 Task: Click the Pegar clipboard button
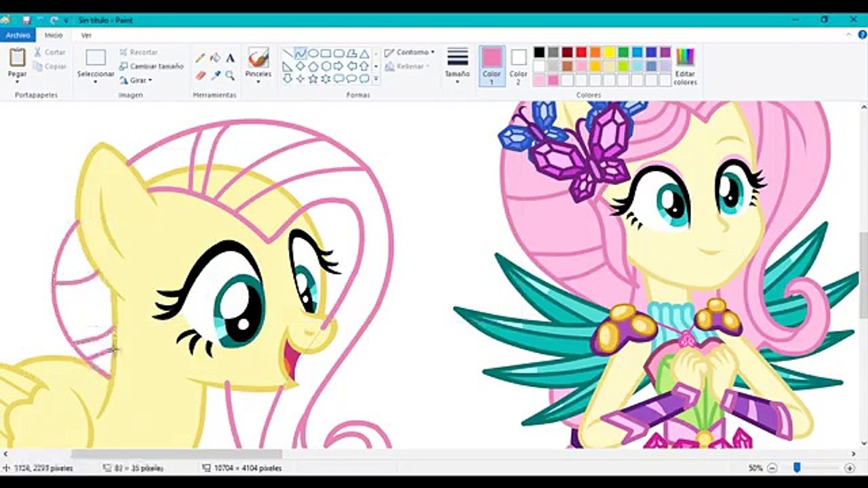tap(17, 61)
